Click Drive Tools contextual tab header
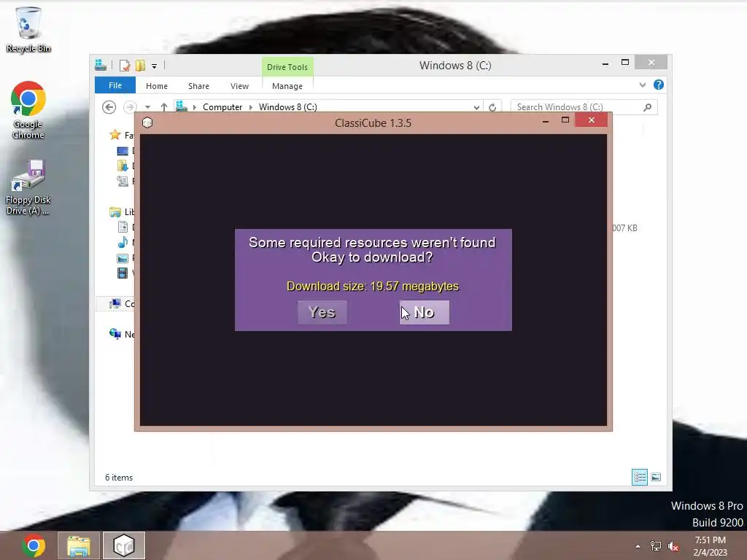Viewport: 747px width, 560px height. click(287, 67)
